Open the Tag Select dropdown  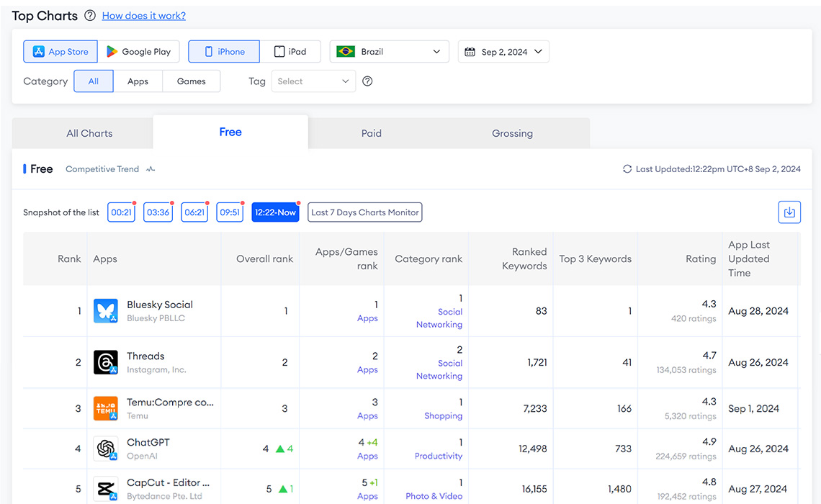click(313, 81)
